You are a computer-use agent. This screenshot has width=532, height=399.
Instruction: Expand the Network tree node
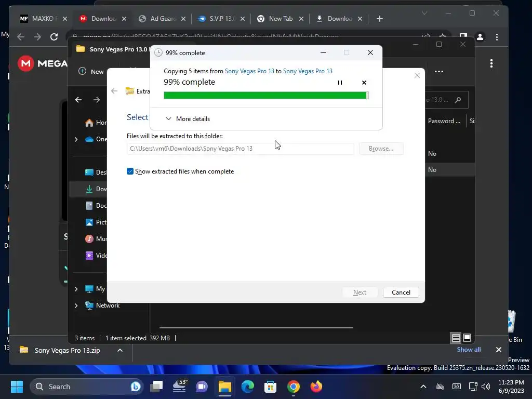76,305
